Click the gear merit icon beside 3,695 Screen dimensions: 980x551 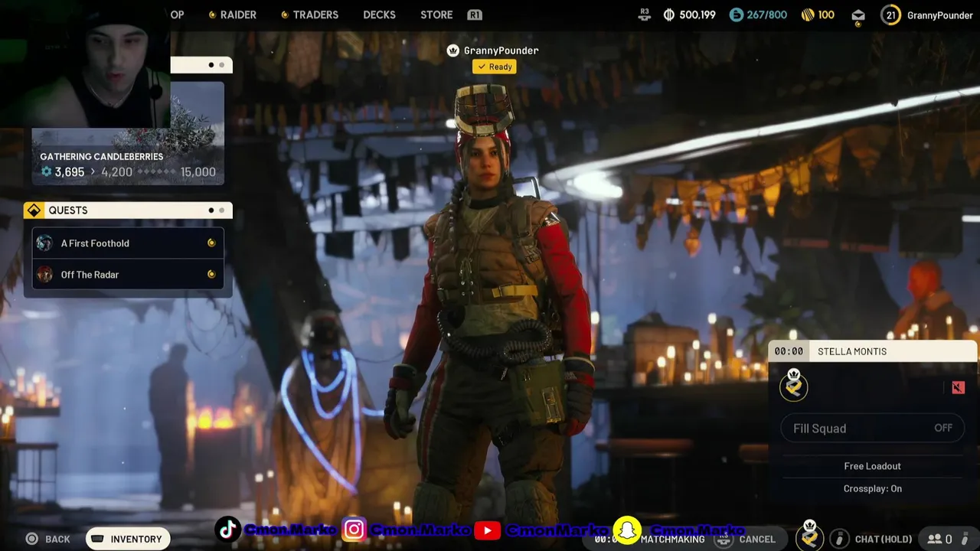click(x=46, y=172)
